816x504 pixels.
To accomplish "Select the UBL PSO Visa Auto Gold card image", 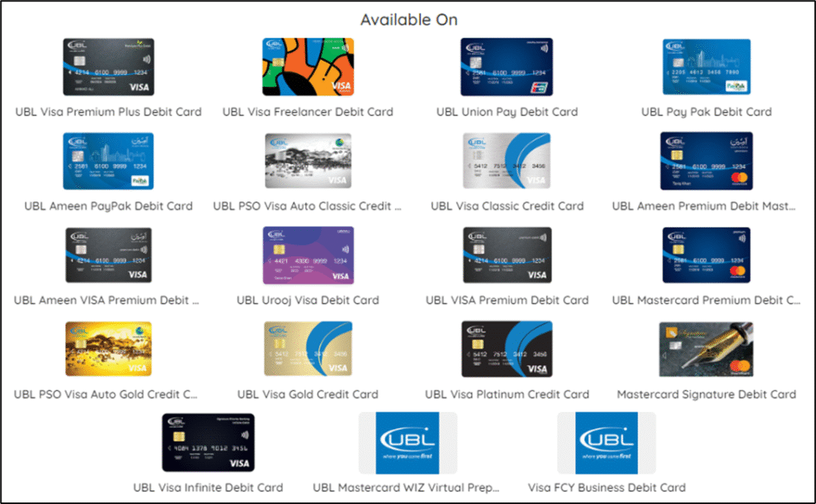I will click(108, 349).
